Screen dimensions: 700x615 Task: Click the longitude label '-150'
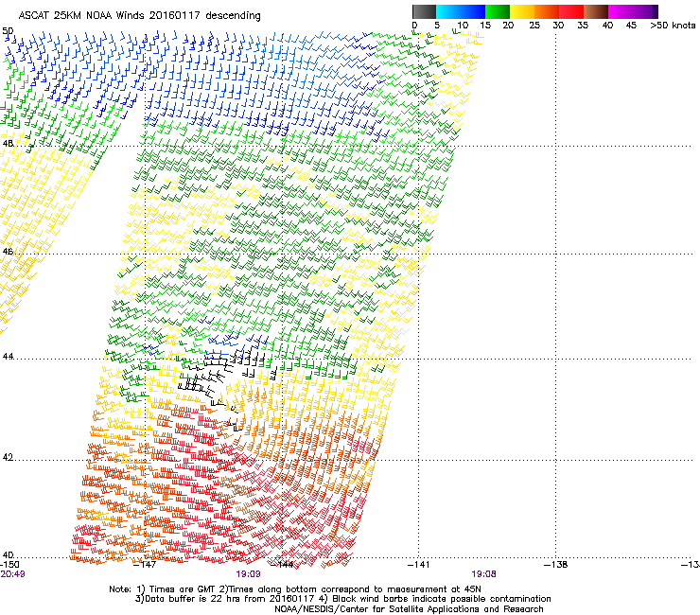point(9,565)
